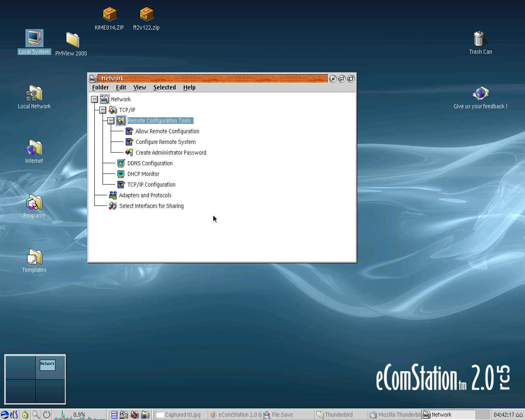Click the eCS start menu button
The image size is (525, 420).
[9, 415]
